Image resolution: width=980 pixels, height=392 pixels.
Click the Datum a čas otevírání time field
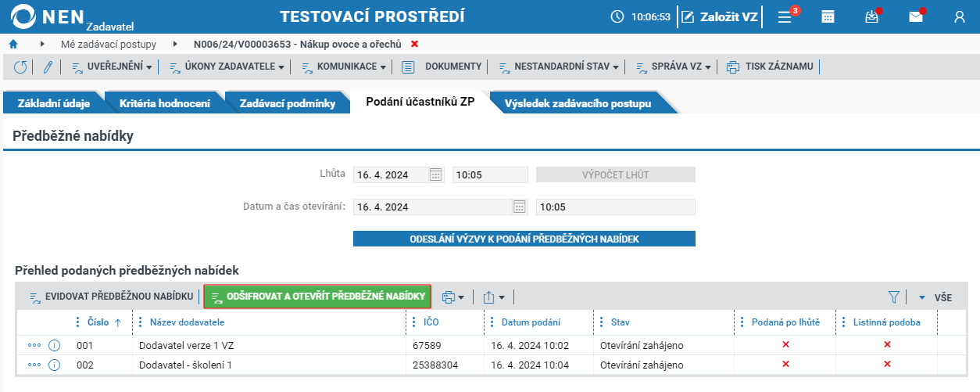[616, 207]
